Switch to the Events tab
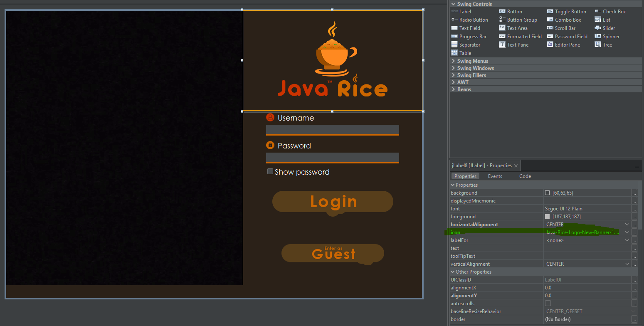Screen dimensions: 644x326 [495, 176]
